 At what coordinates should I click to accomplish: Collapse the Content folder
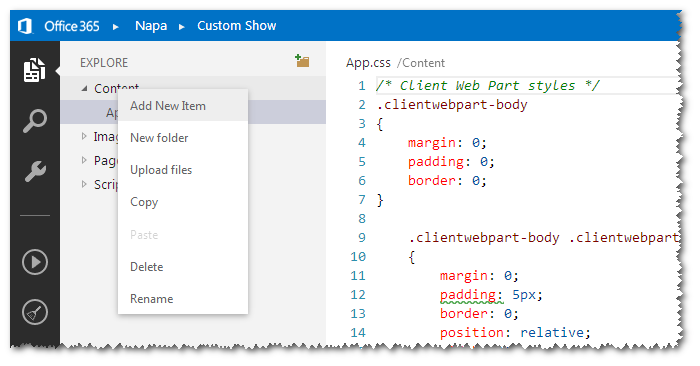click(84, 88)
